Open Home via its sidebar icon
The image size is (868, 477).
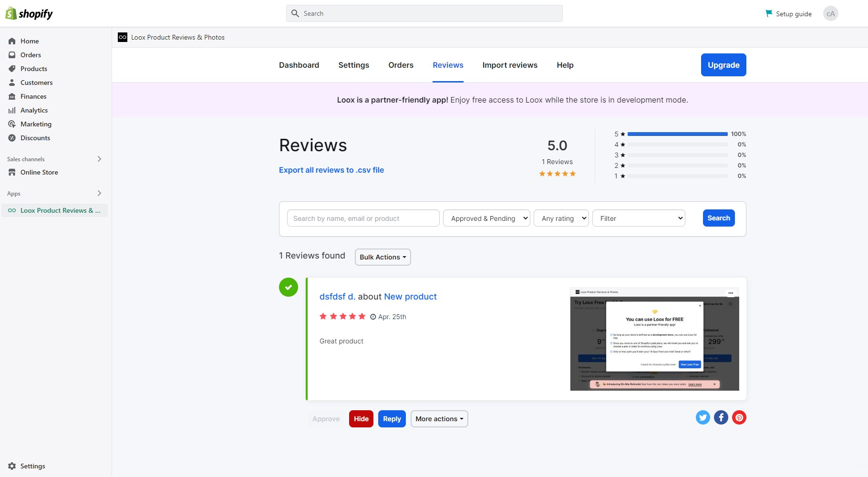click(12, 41)
